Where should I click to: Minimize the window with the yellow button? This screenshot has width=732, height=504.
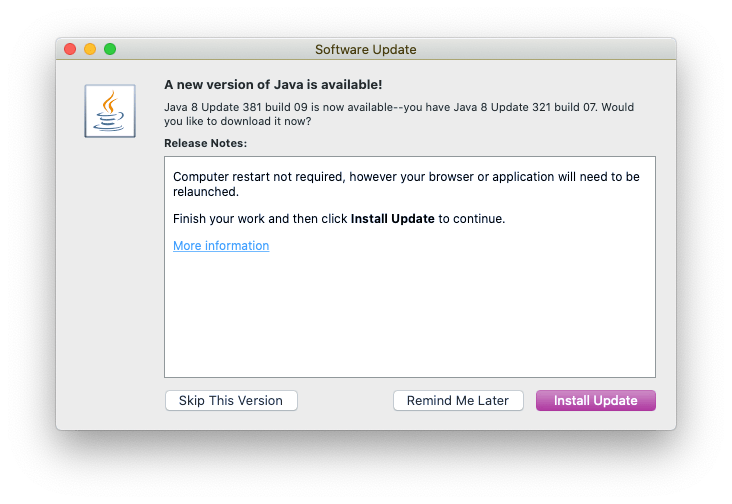point(90,49)
